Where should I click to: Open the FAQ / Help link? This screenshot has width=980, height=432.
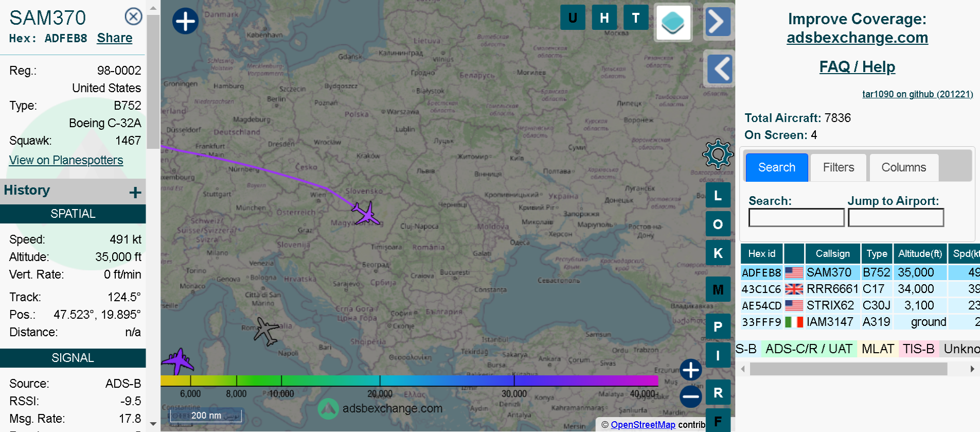tap(857, 67)
